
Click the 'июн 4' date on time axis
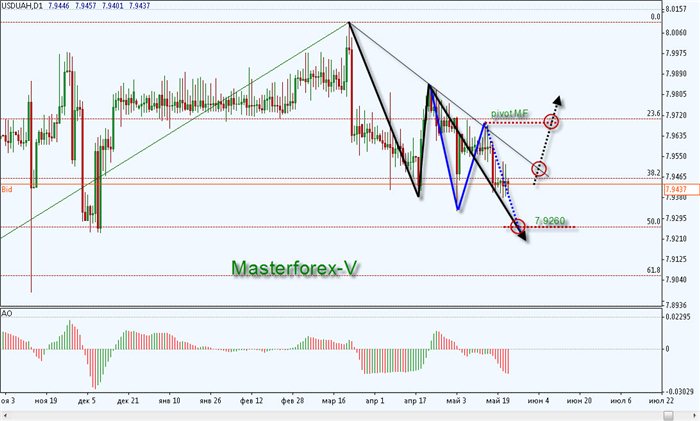(538, 399)
